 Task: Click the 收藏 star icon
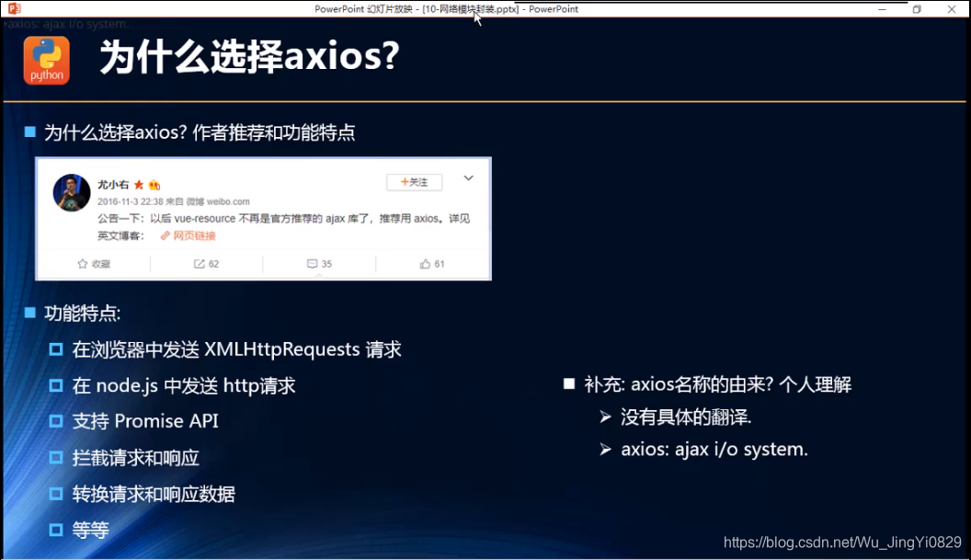(x=83, y=264)
